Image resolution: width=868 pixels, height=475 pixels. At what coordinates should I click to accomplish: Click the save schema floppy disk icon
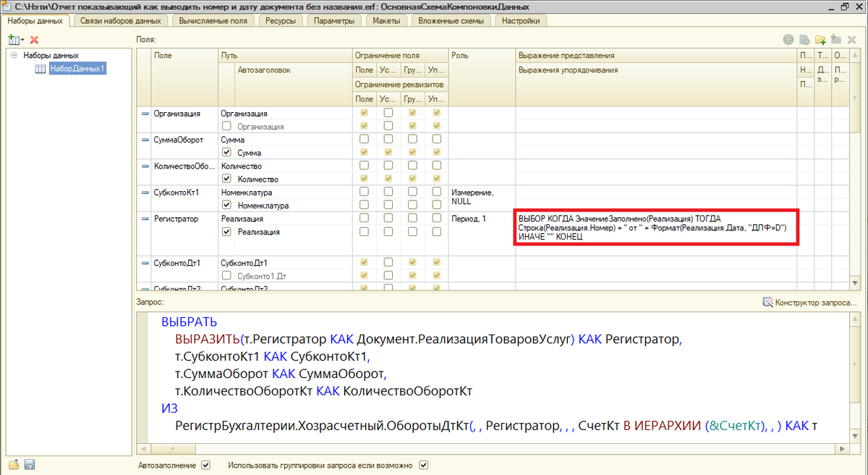coord(30,465)
